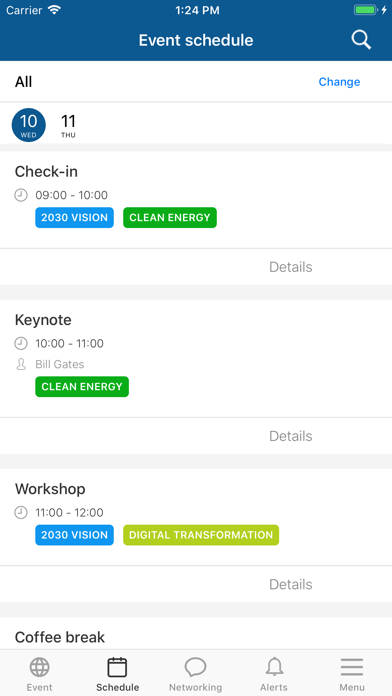Open Details for Keynote session

(x=291, y=436)
